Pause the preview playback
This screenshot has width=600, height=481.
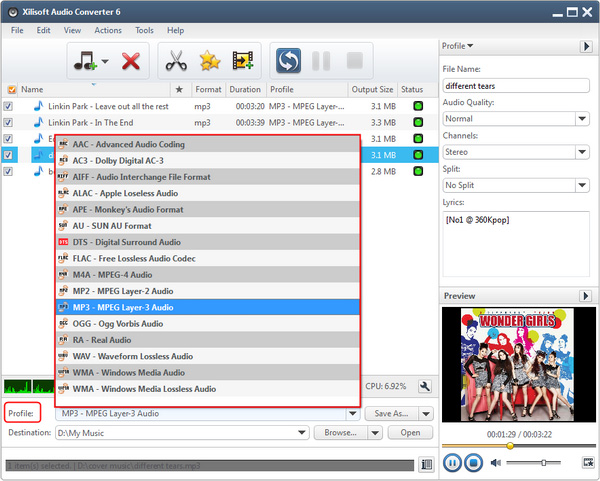point(451,462)
